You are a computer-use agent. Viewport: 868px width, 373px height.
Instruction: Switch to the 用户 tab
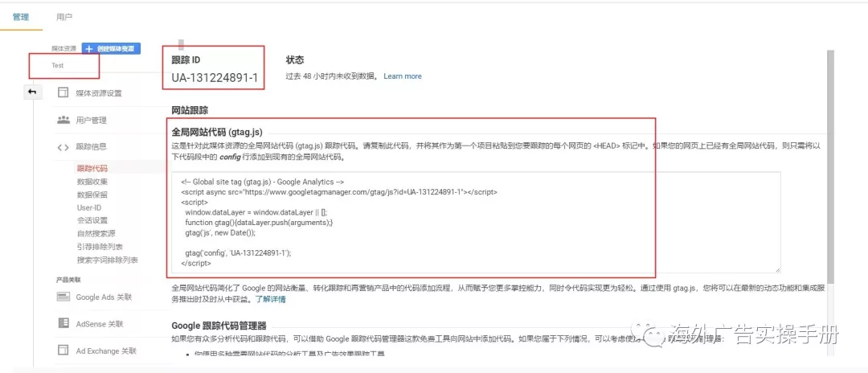(64, 17)
